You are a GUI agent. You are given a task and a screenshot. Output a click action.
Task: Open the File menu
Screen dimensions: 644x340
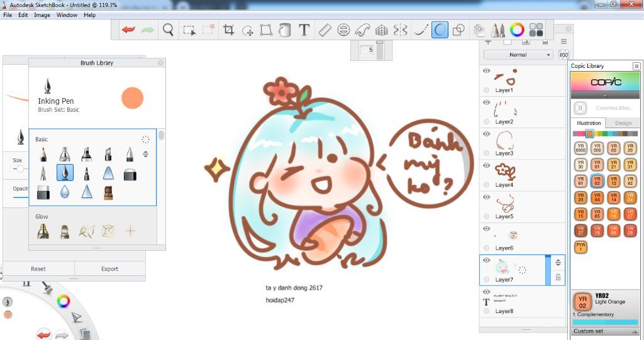(8, 15)
